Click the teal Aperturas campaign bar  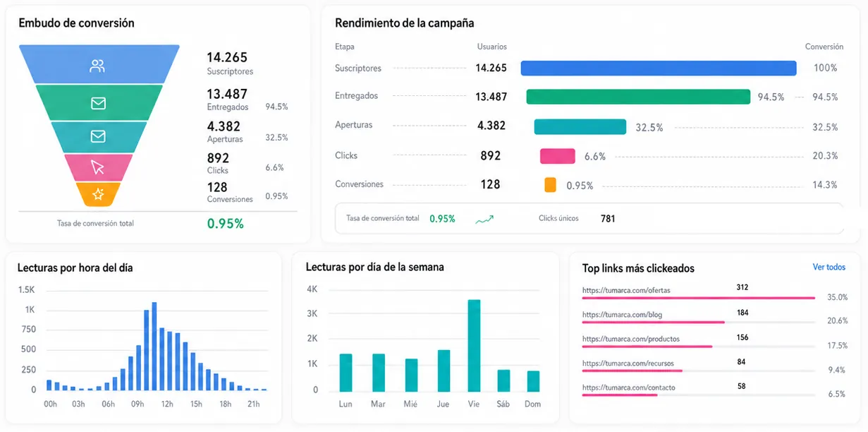(x=580, y=126)
